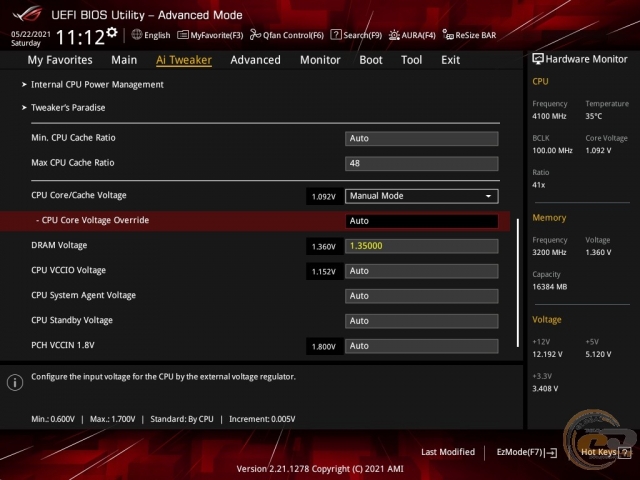Viewport: 640px width, 480px height.
Task: Click Min. CPU Cache Ratio field
Action: coord(422,138)
